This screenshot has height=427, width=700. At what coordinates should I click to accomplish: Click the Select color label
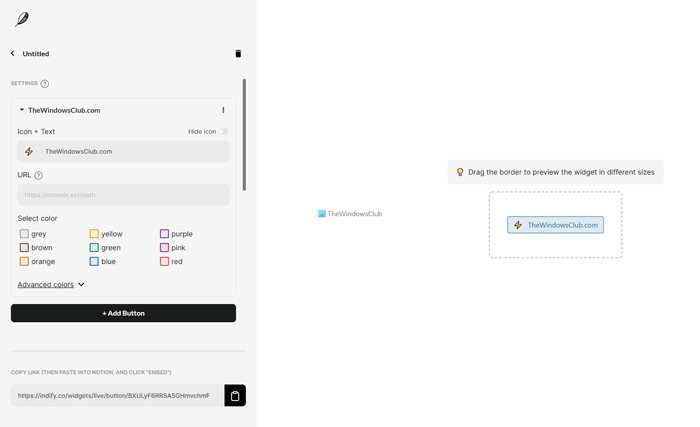coord(38,218)
